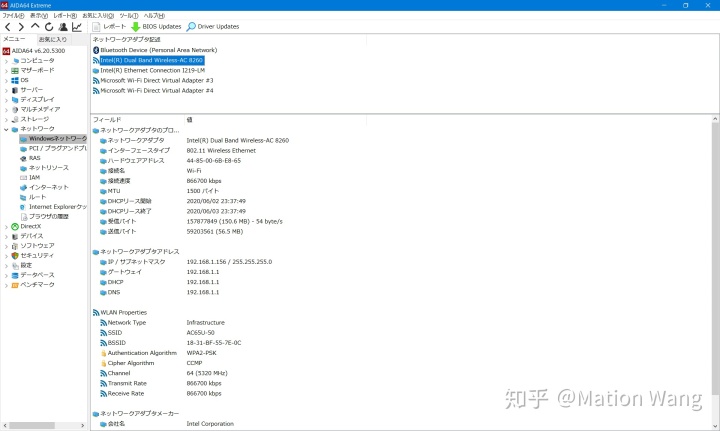Click the ネットリソース icon in the tree

[x=23, y=168]
